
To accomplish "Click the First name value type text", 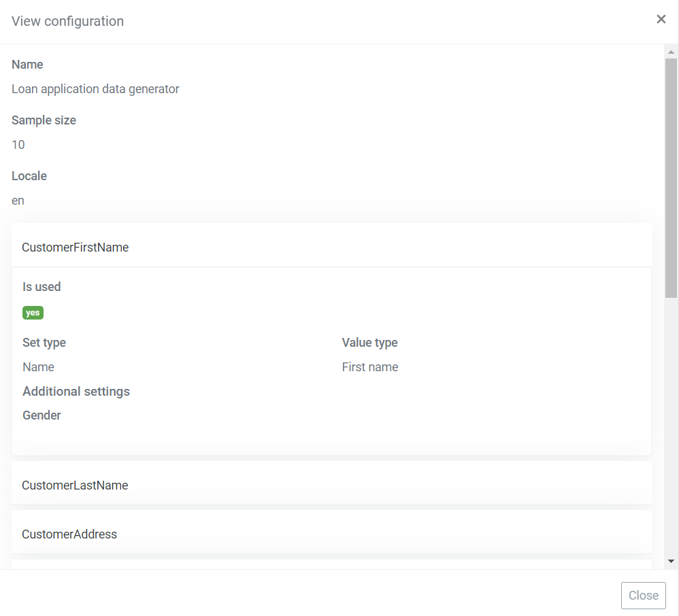I will tap(370, 367).
